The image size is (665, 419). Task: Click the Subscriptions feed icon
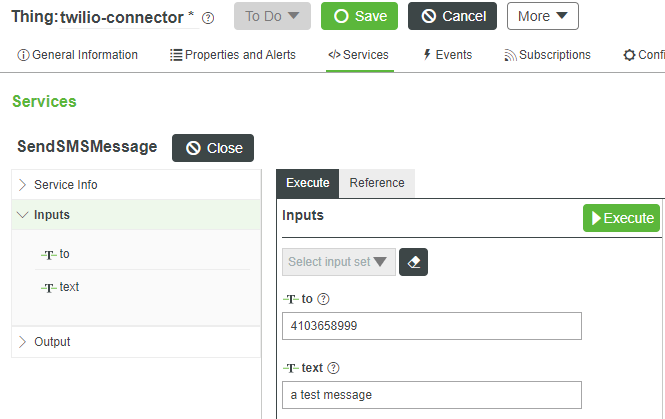[x=510, y=55]
